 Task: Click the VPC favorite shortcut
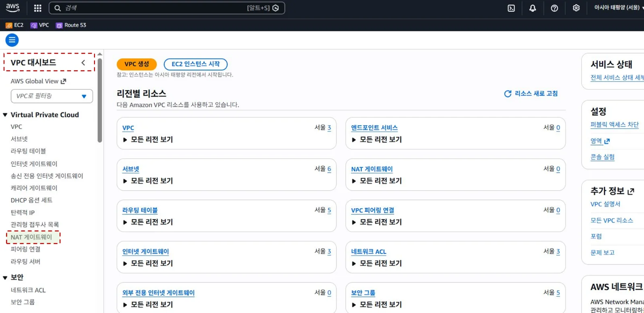(x=40, y=25)
